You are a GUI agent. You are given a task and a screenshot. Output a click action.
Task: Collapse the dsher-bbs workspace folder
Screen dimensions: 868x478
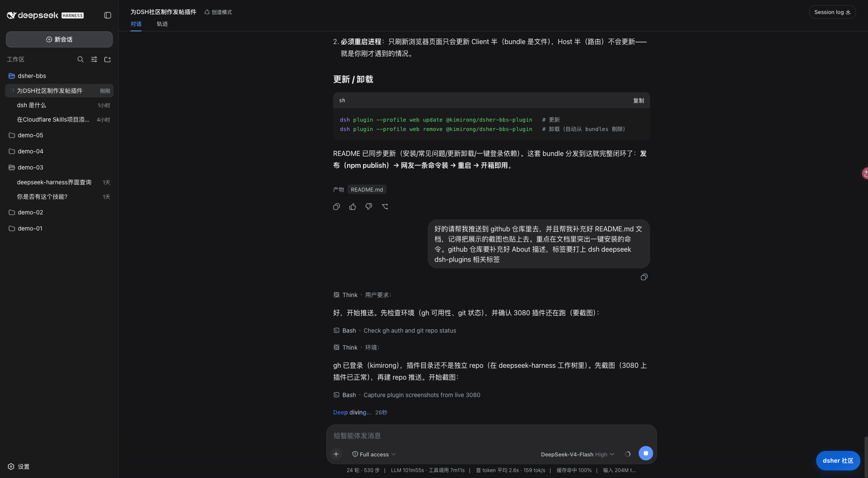pos(59,76)
